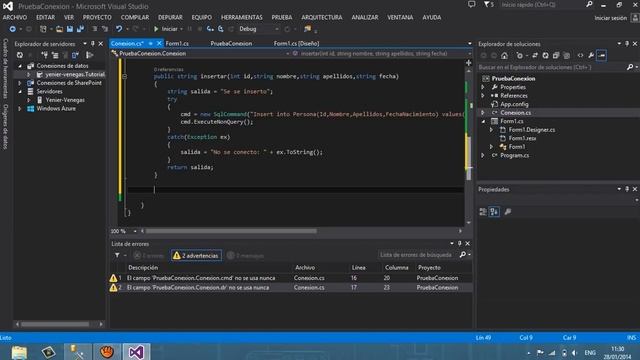Click Connect to Database icon in Server Explorer
This screenshot has height=360, width=640.
(44, 55)
